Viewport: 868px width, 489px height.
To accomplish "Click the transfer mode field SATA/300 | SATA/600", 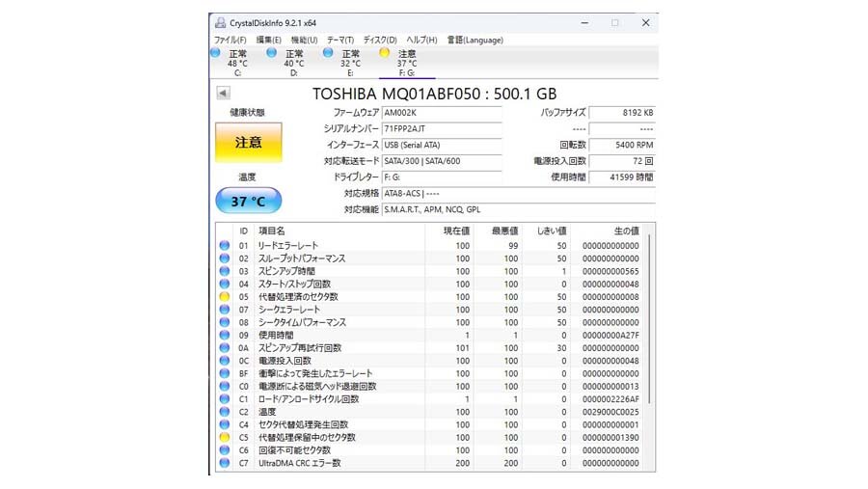I will (x=442, y=161).
